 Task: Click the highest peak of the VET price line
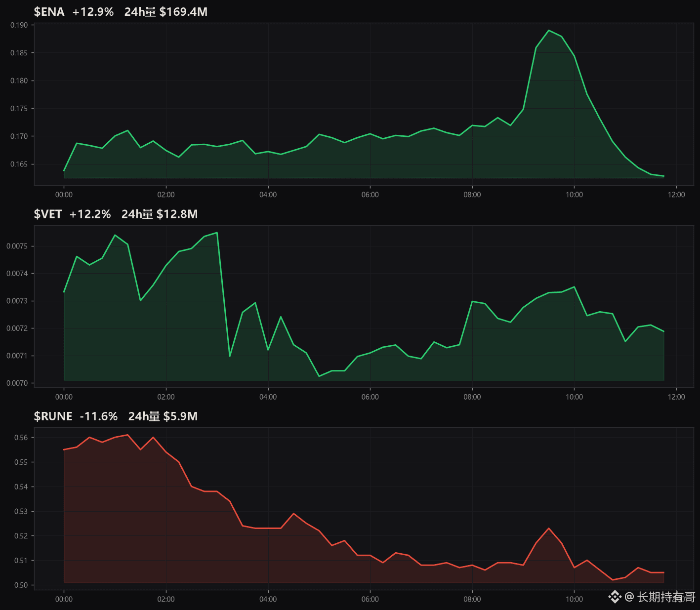click(x=217, y=233)
